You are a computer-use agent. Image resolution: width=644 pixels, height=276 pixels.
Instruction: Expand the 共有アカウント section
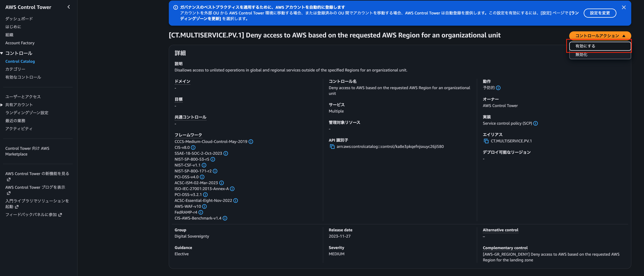[2, 105]
